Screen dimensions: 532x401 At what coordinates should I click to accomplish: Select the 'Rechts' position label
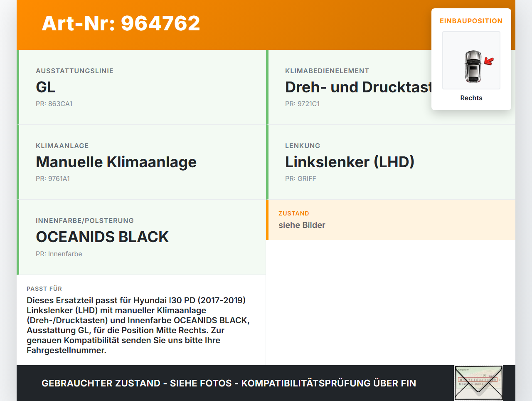tap(471, 98)
